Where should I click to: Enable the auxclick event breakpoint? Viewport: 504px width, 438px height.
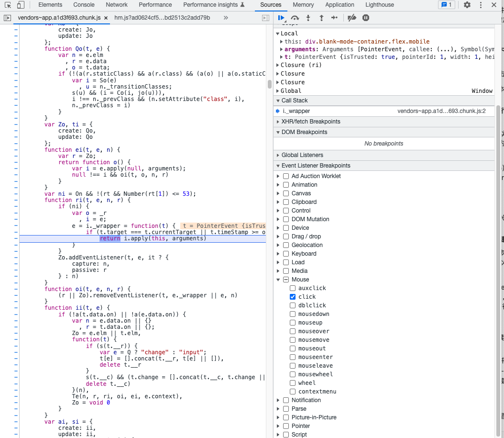(x=293, y=288)
